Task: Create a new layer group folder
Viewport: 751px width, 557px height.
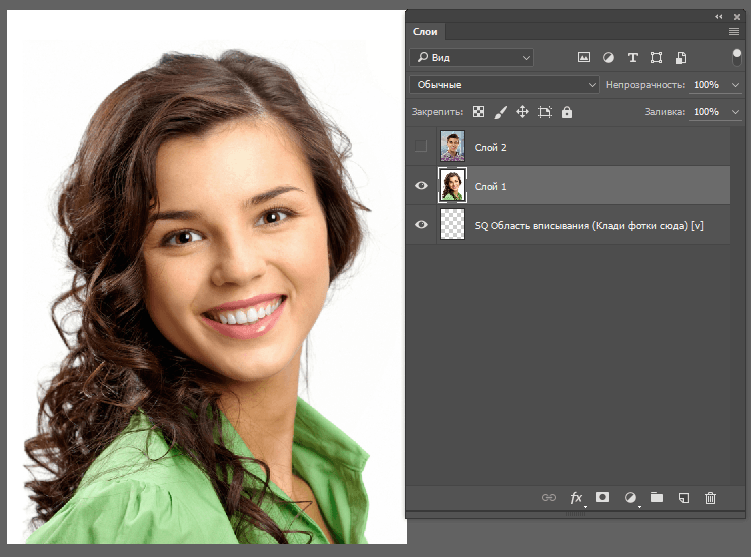Action: coord(657,498)
